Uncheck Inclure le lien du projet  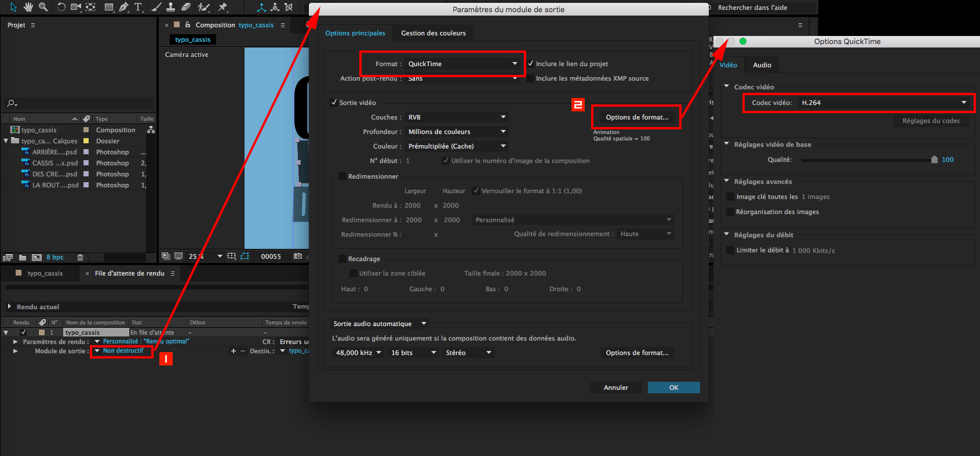(x=530, y=64)
